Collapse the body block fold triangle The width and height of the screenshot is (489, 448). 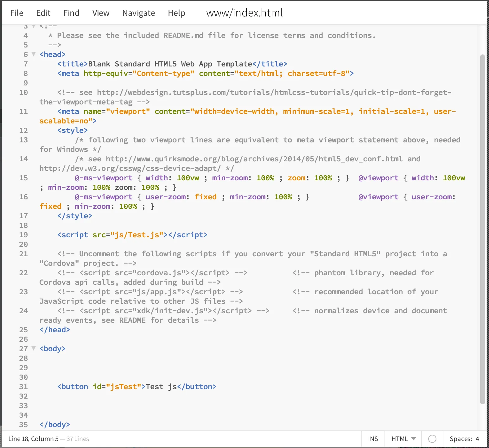[34, 348]
